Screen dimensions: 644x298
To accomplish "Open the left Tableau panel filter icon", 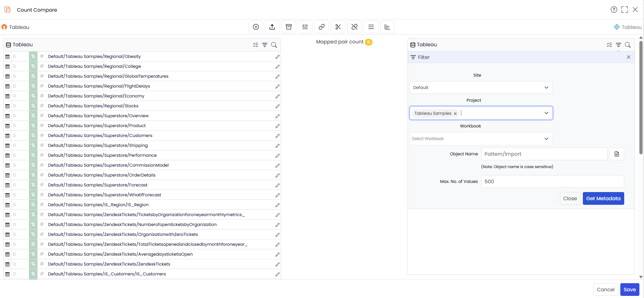I will tap(265, 45).
